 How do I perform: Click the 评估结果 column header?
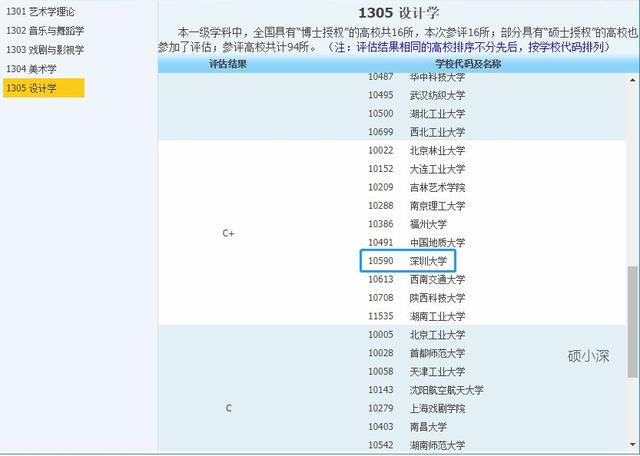pos(228,64)
